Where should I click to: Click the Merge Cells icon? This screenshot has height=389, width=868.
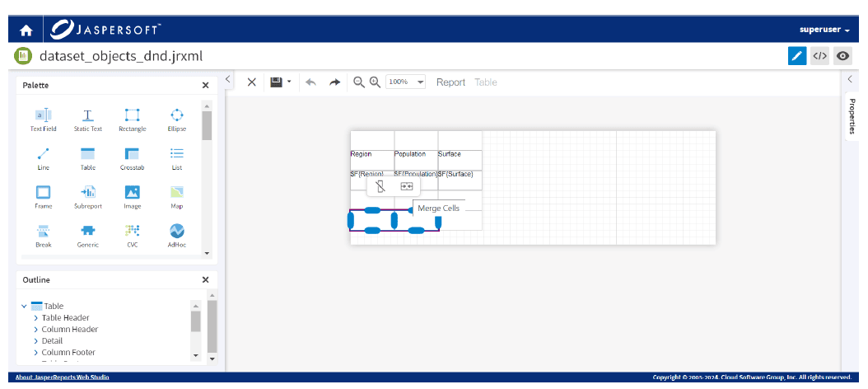pos(406,186)
